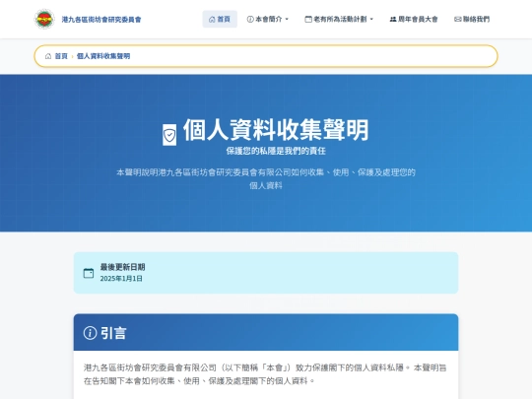Image resolution: width=532 pixels, height=399 pixels.
Task: Click the shield check icon beside the page title
Action: (169, 135)
